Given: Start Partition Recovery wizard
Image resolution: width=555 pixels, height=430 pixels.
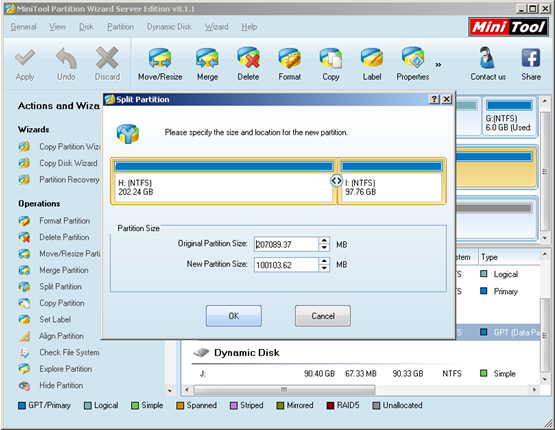Looking at the screenshot, I should (x=59, y=179).
